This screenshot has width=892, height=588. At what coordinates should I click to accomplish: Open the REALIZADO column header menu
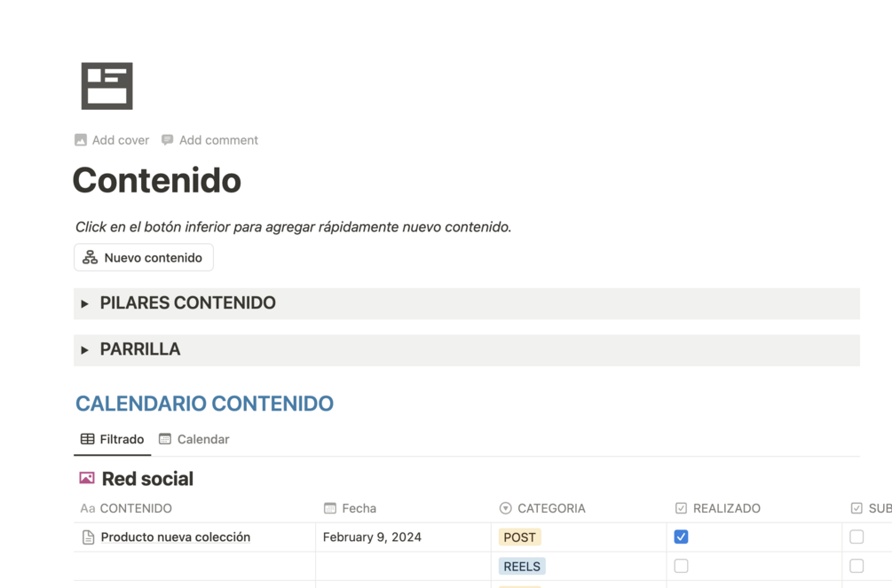[726, 508]
